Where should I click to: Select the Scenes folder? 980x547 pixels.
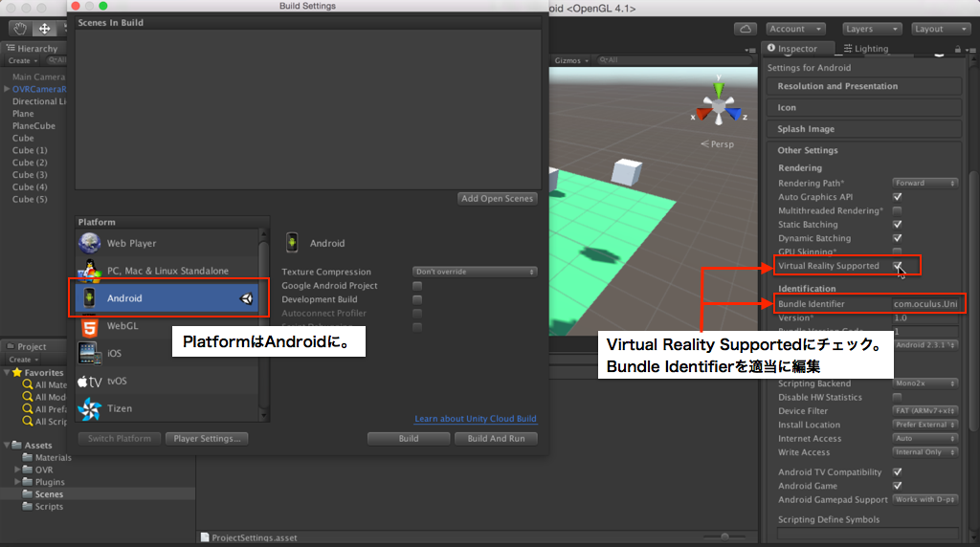coord(42,493)
